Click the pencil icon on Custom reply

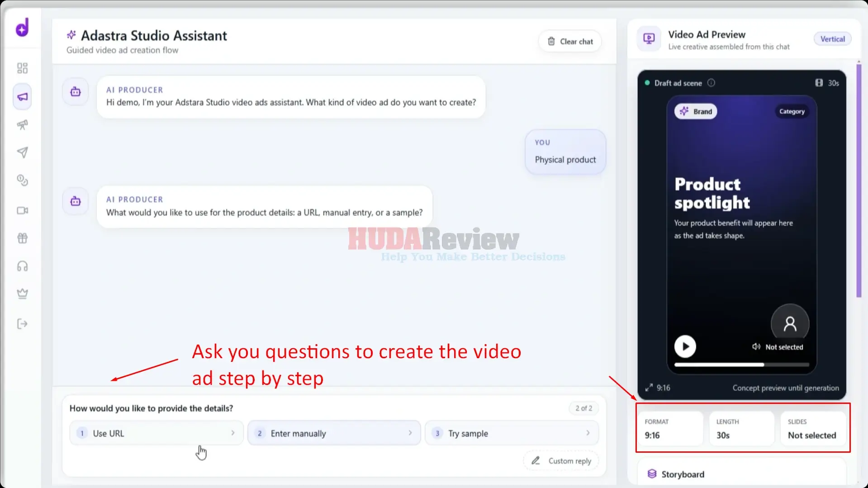[536, 461]
